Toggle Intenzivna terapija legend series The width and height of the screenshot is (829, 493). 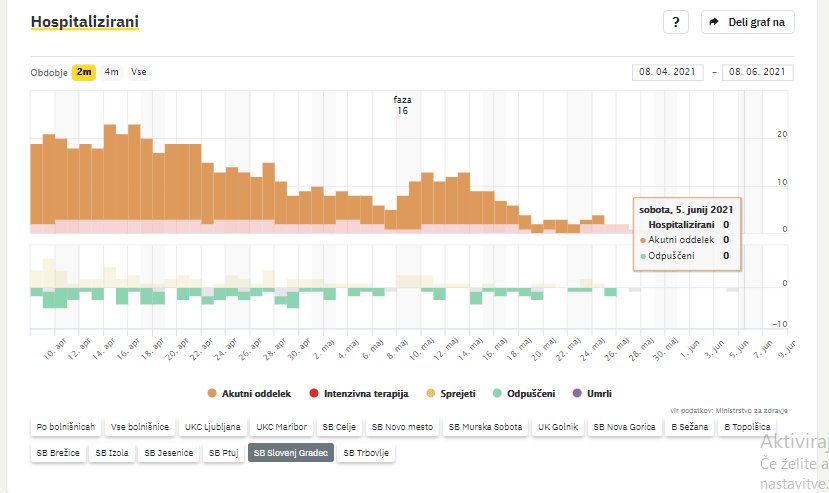click(x=361, y=393)
